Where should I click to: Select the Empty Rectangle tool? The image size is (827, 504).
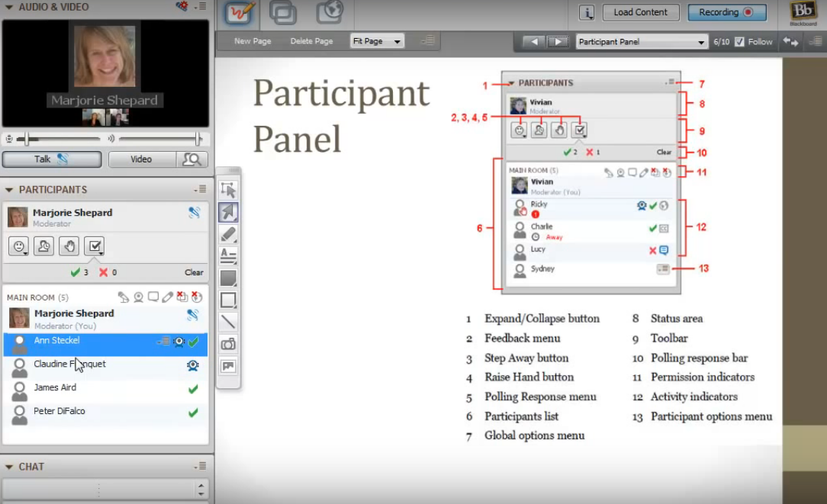(x=228, y=300)
